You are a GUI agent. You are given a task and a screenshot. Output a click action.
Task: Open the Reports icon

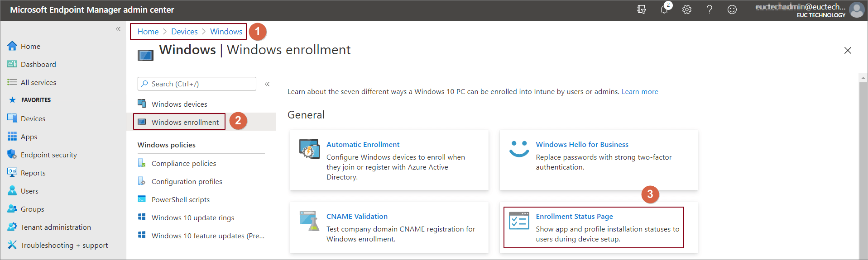[12, 173]
